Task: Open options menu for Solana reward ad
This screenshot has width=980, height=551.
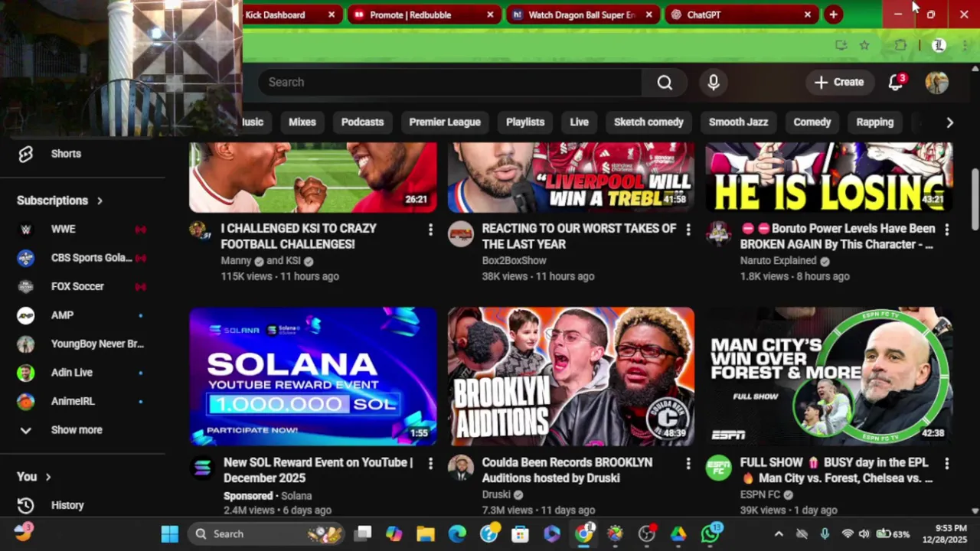Action: pos(430,464)
